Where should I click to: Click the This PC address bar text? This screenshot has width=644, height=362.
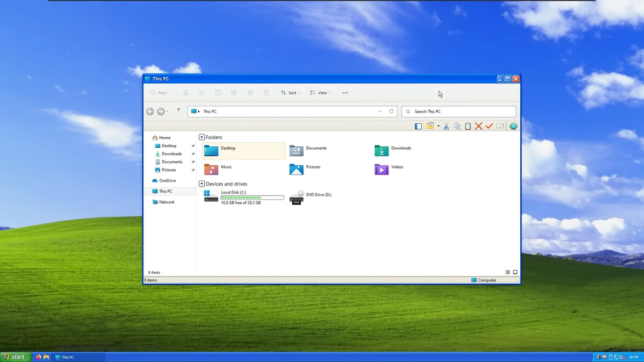pyautogui.click(x=210, y=112)
